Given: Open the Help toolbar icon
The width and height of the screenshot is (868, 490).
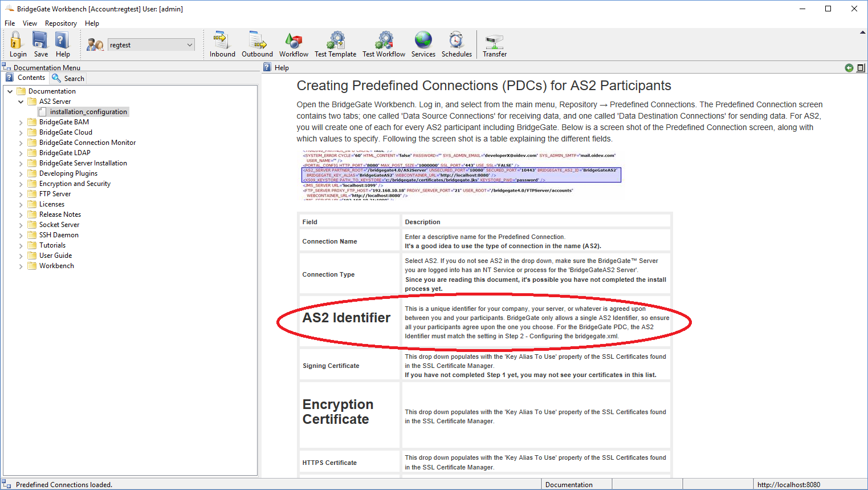Looking at the screenshot, I should [62, 40].
